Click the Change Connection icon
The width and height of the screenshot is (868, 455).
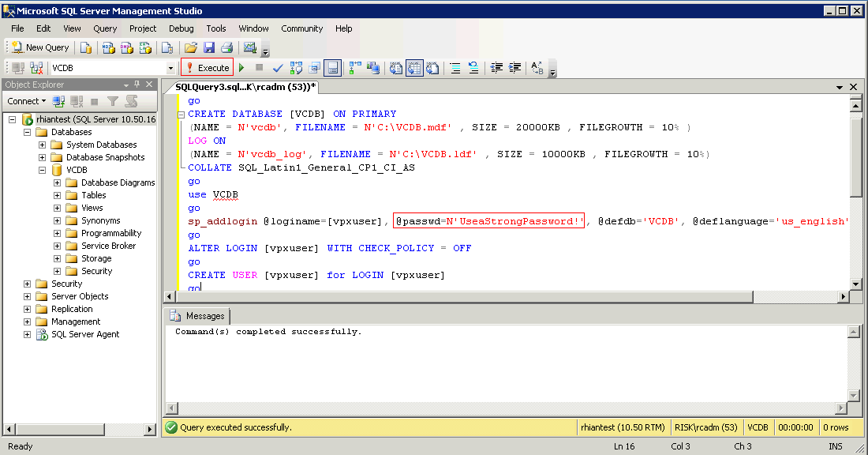click(36, 68)
